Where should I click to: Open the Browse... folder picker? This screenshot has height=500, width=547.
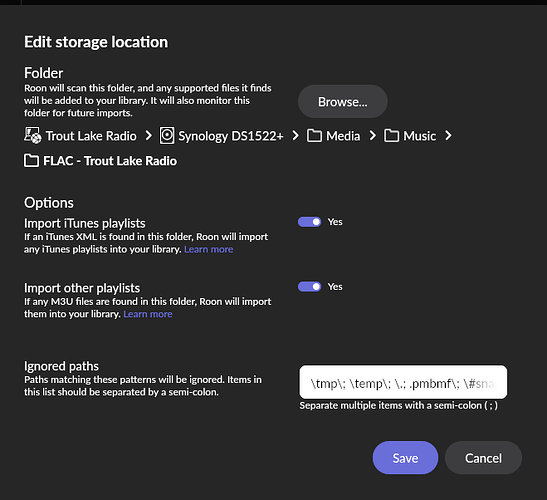tap(343, 102)
